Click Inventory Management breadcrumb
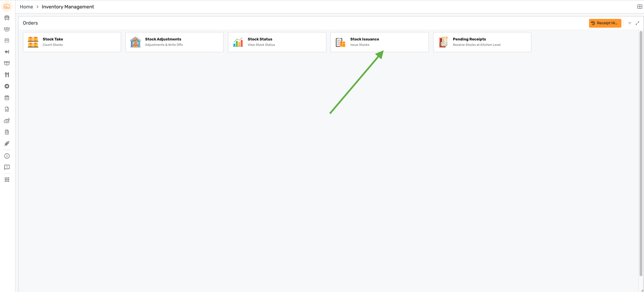Screen dimensions: 644x292 (x=68, y=7)
